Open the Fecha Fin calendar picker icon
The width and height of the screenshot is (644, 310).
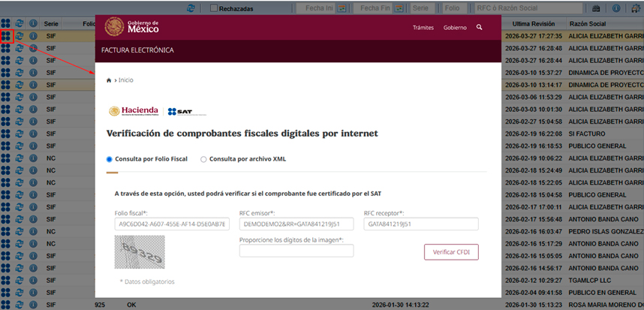coord(397,8)
